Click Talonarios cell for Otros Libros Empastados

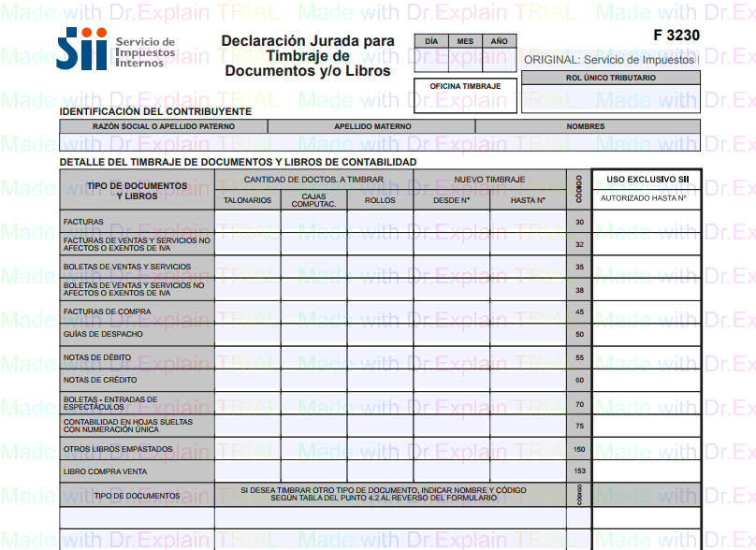248,449
